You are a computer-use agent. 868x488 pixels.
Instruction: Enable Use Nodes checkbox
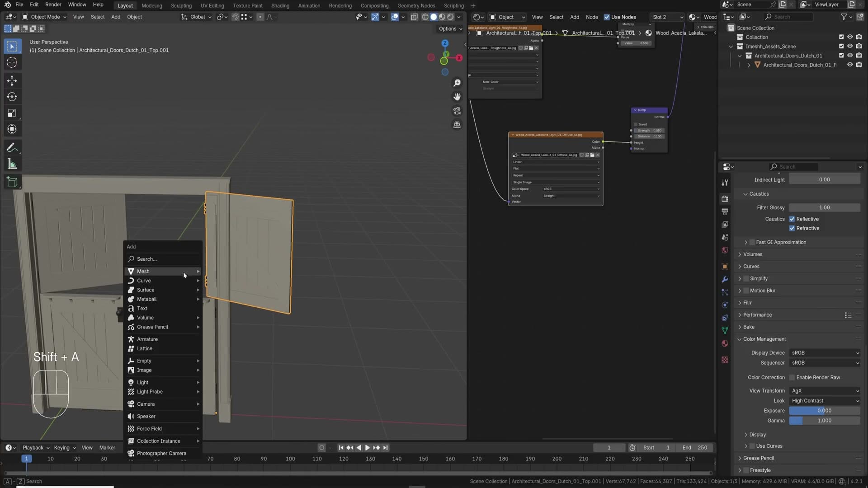607,17
